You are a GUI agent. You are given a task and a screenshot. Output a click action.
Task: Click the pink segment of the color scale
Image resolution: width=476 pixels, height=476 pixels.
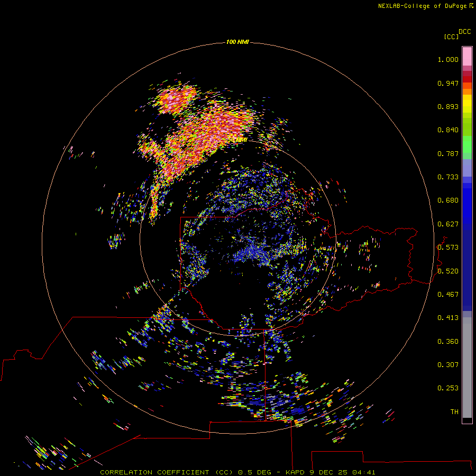tap(467, 56)
